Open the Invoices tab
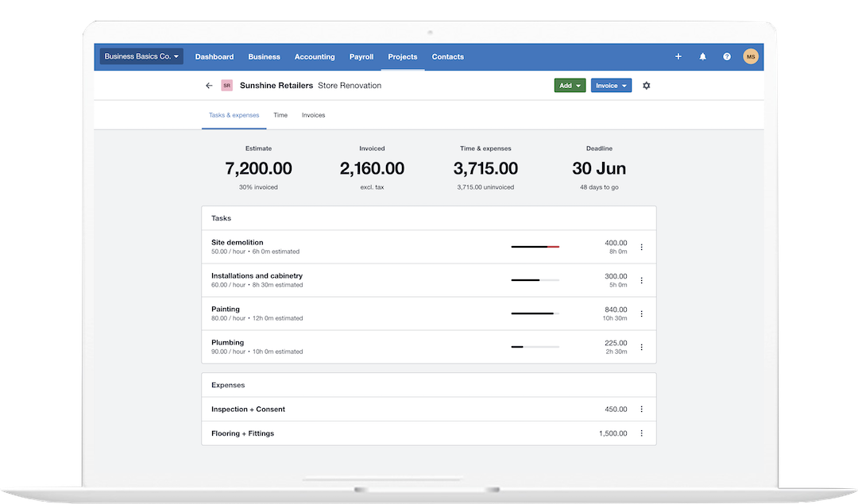Viewport: 858px width, 504px height. point(313,114)
